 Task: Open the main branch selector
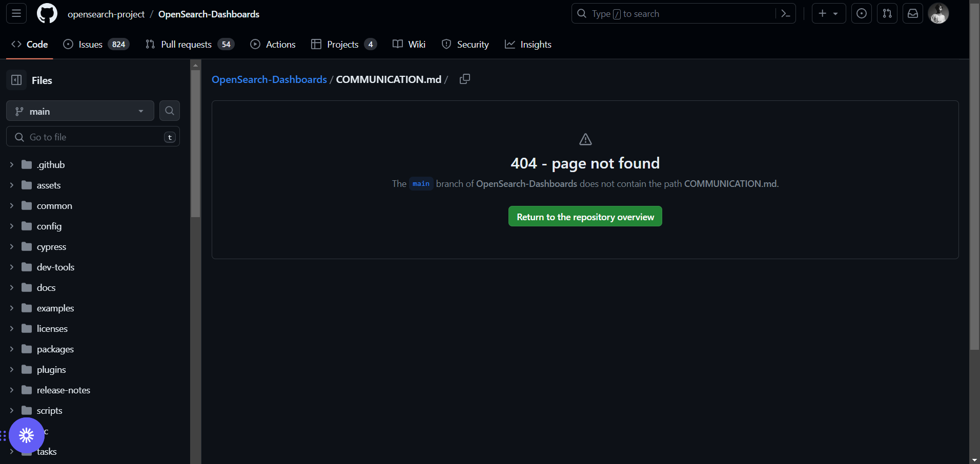[x=79, y=111]
